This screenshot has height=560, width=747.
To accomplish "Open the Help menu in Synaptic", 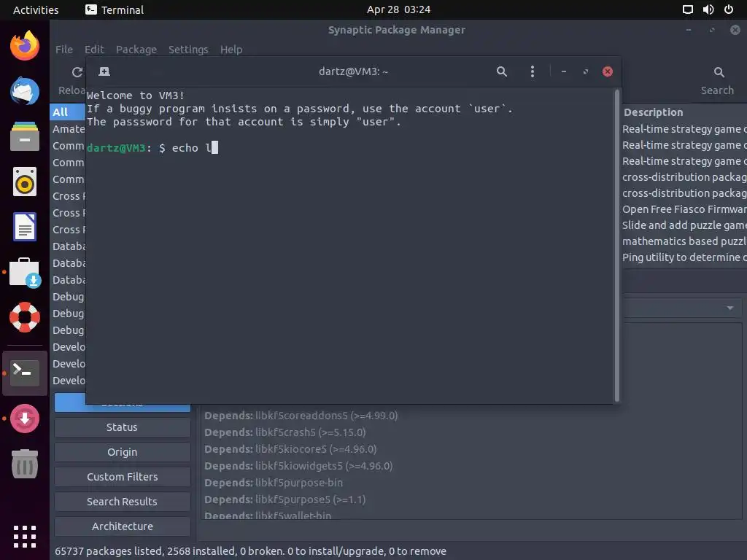I will 231,50.
